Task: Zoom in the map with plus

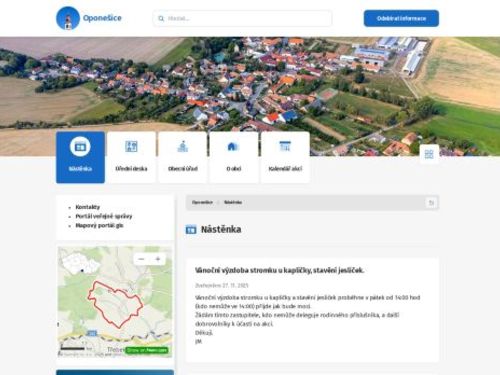Action: click(158, 259)
